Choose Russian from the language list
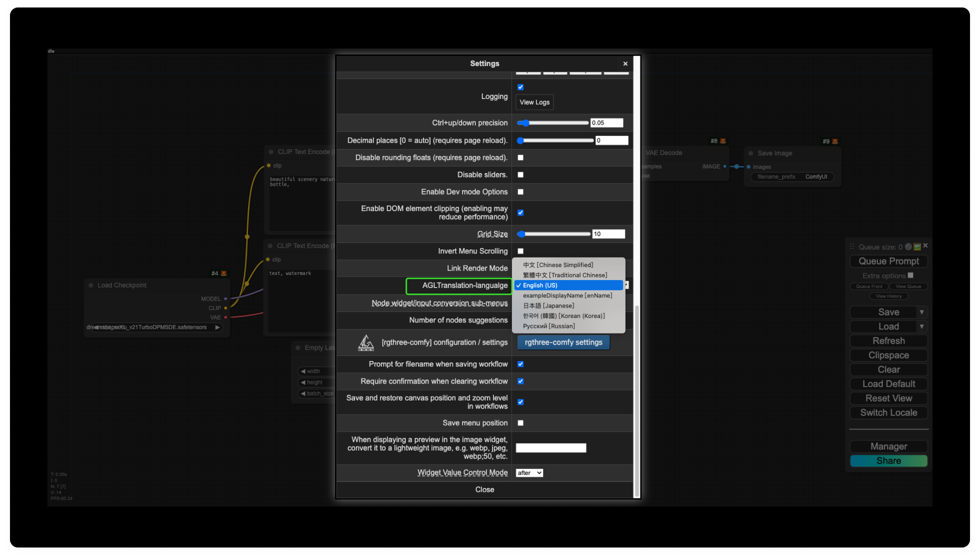 pos(548,326)
